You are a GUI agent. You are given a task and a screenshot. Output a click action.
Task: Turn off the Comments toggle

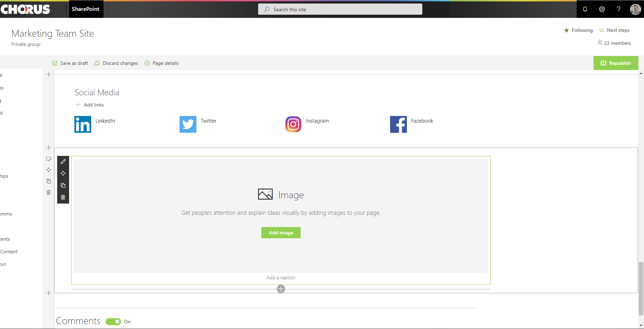pyautogui.click(x=113, y=322)
